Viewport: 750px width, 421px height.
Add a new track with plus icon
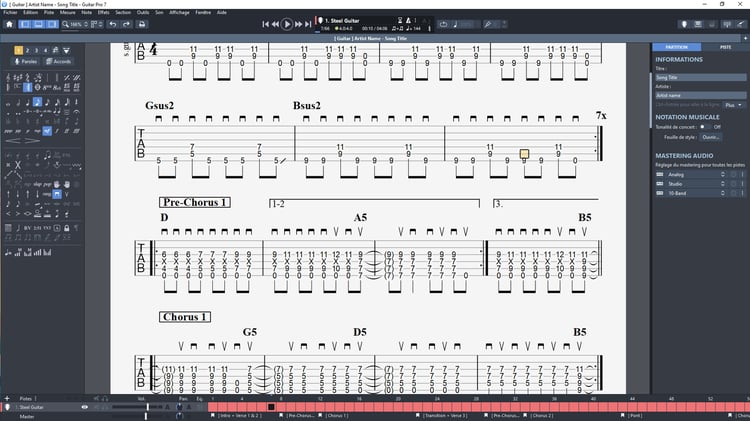click(x=7, y=398)
